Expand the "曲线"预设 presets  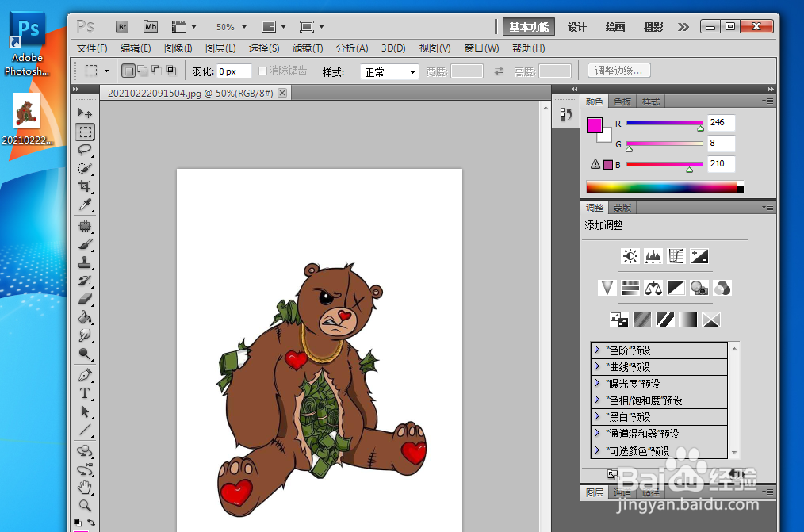point(597,366)
